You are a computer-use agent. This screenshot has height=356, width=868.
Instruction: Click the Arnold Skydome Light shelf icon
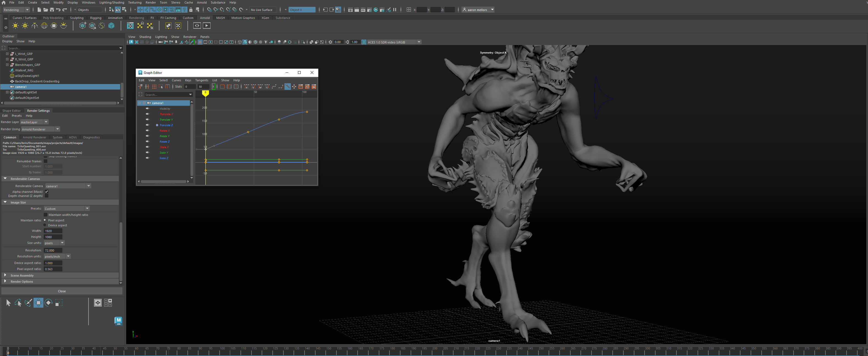pos(44,26)
